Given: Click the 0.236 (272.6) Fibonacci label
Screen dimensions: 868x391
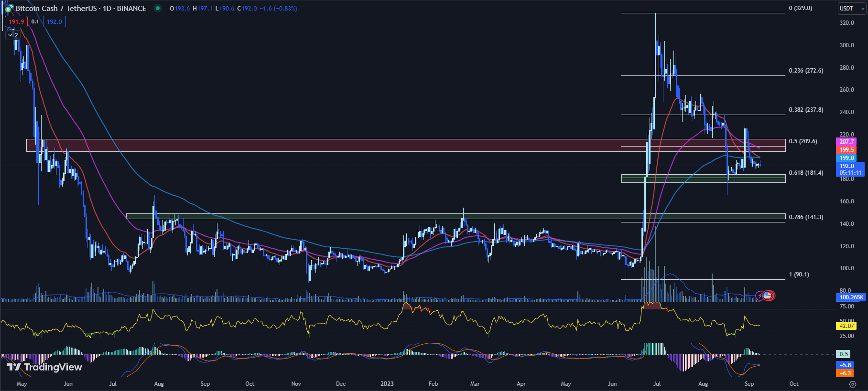Looking at the screenshot, I should (806, 71).
